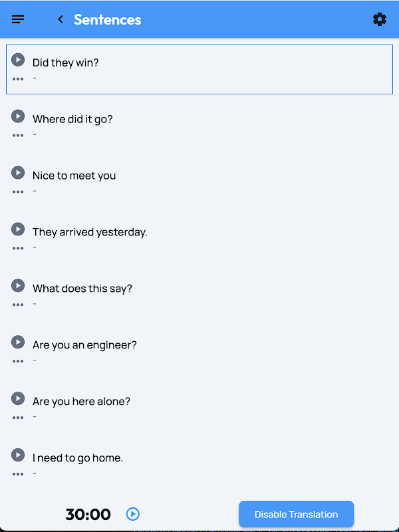Open settings with the gear icon
The height and width of the screenshot is (532, 399).
pyautogui.click(x=380, y=19)
